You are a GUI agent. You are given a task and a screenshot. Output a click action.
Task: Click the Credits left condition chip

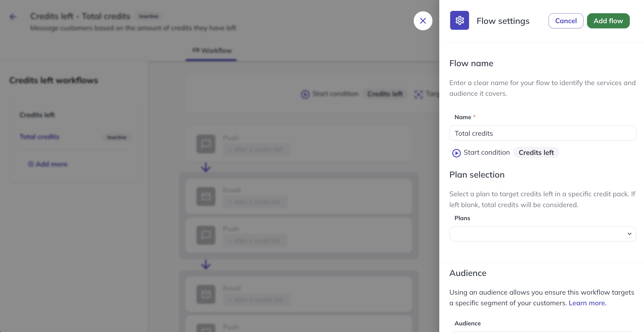pos(536,153)
